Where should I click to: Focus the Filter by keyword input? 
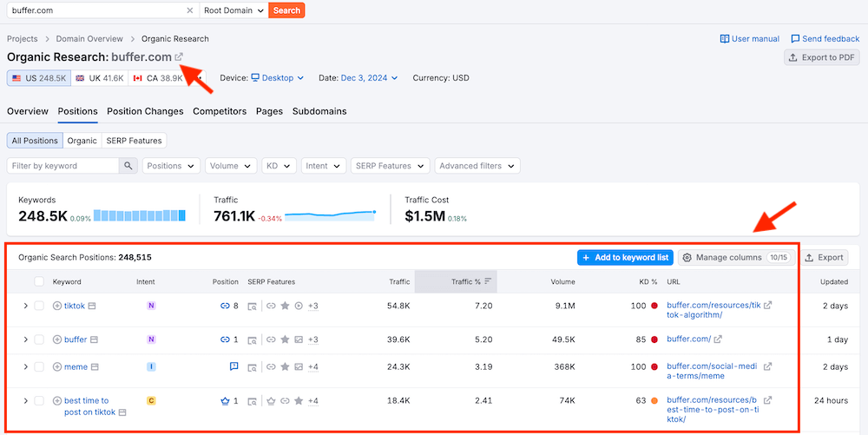pyautogui.click(x=62, y=166)
